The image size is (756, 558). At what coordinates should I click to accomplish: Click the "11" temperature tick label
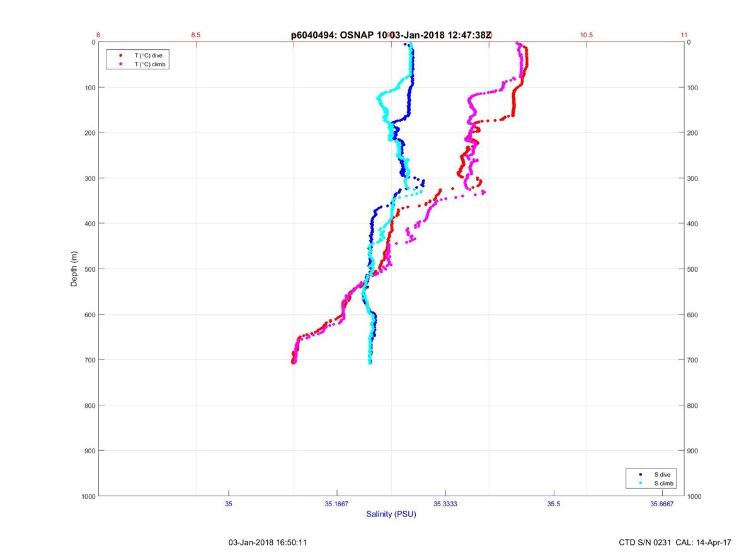click(x=684, y=35)
